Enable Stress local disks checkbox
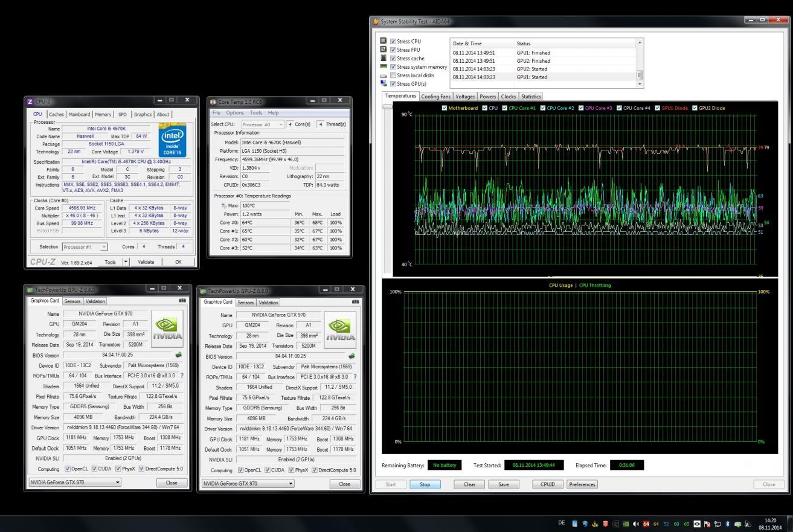The height and width of the screenshot is (532, 793). coord(394,75)
